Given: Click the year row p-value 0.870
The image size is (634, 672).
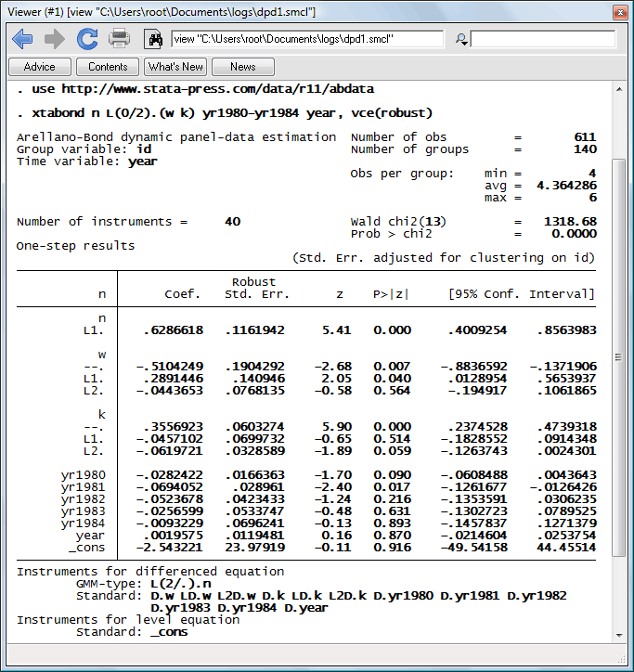Looking at the screenshot, I should click(x=393, y=536).
